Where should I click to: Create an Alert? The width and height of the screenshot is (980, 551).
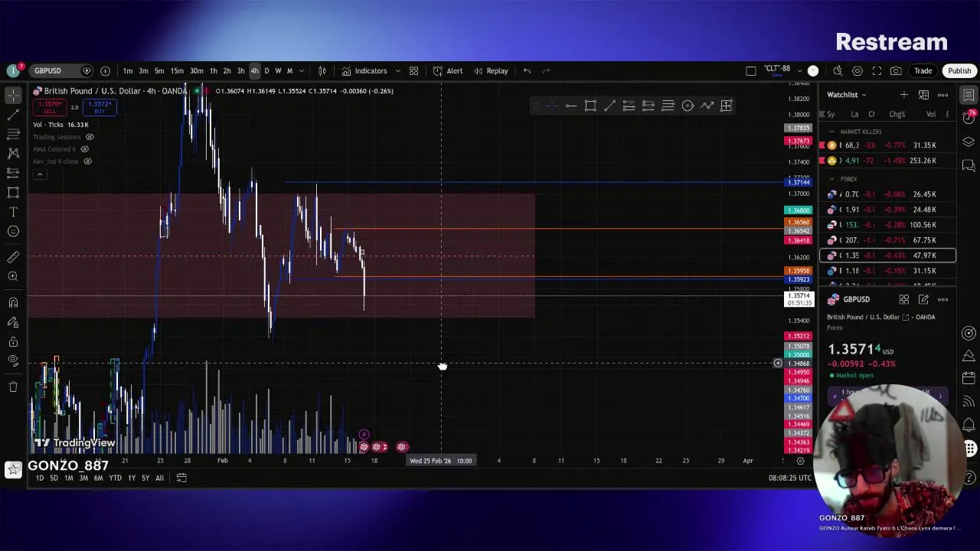click(448, 70)
